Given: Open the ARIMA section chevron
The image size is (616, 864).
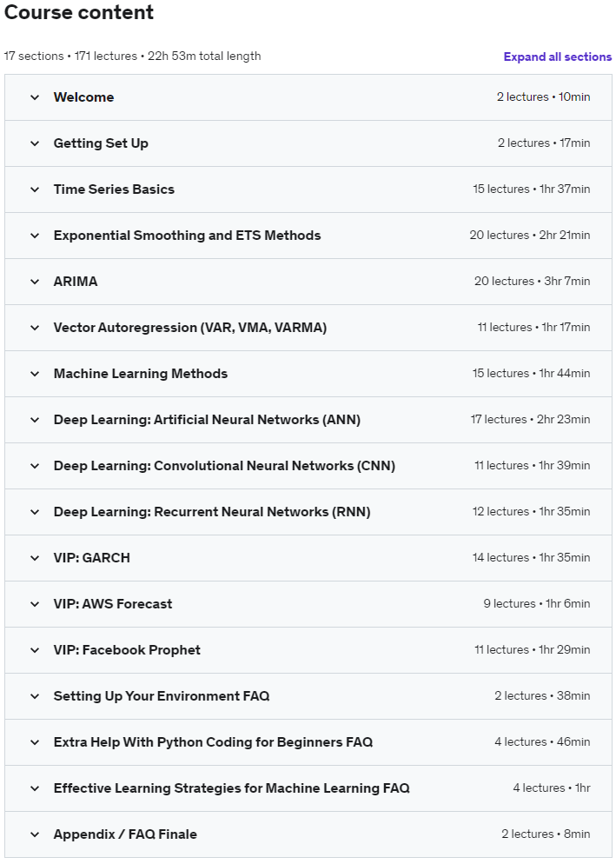Looking at the screenshot, I should point(35,282).
